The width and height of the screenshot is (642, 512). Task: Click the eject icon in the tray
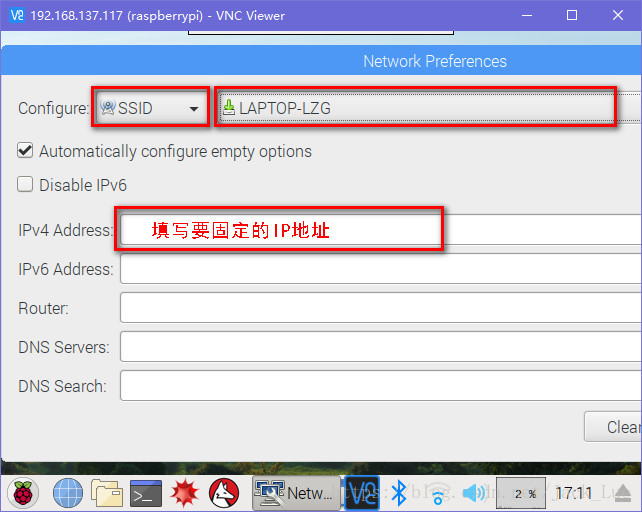(x=623, y=493)
